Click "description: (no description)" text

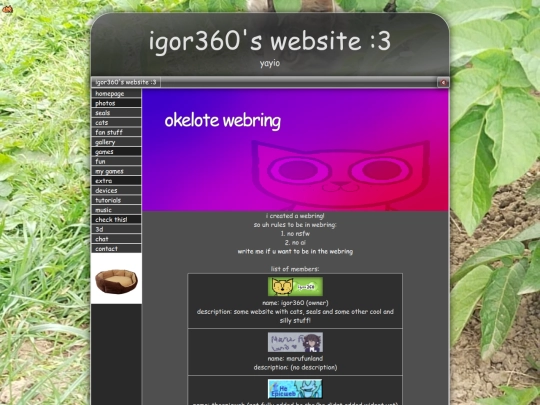[x=295, y=367]
